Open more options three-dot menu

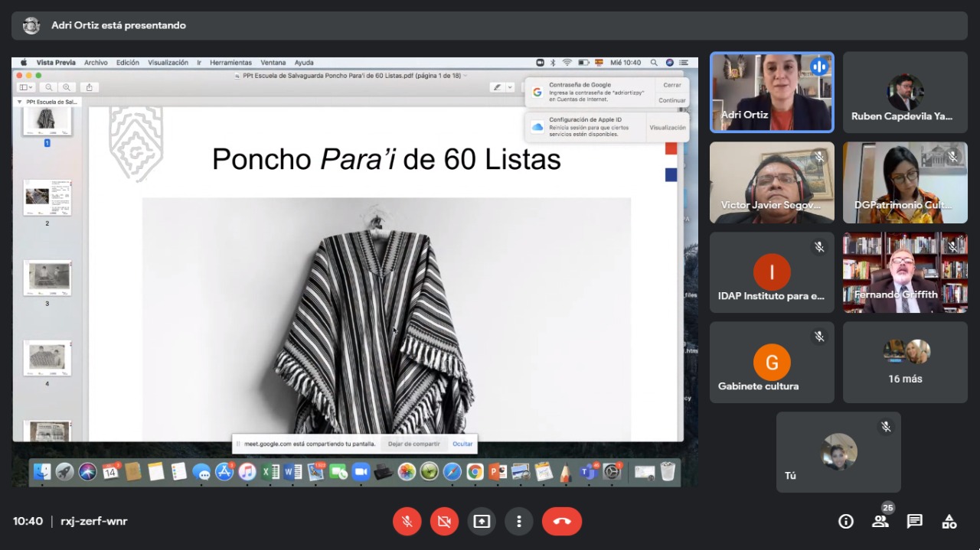pyautogui.click(x=519, y=522)
